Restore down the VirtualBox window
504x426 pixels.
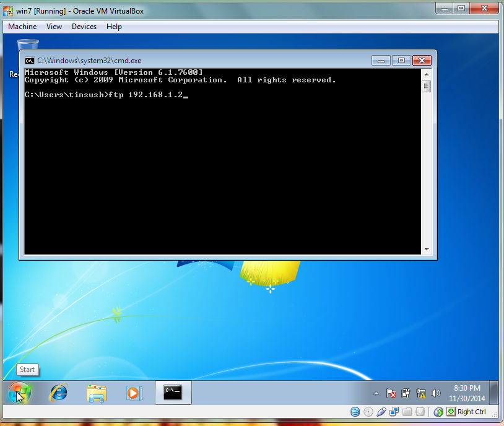pyautogui.click(x=461, y=9)
